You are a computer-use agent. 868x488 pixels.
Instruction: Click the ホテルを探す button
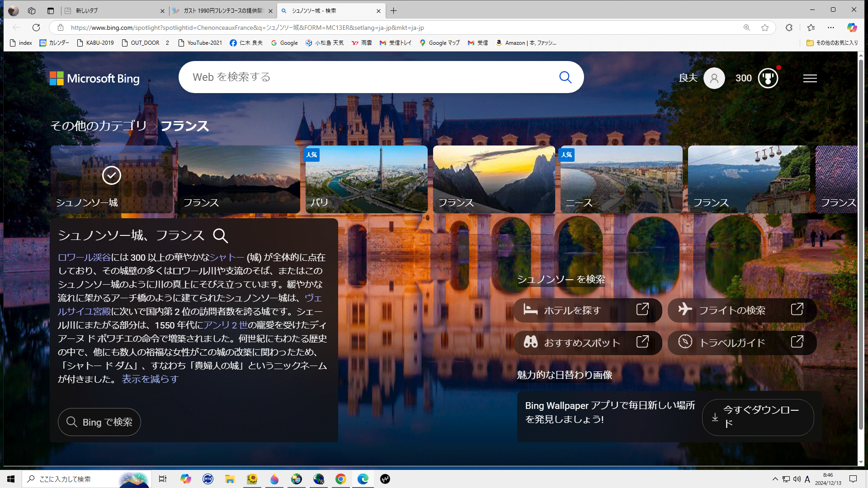[x=588, y=310]
